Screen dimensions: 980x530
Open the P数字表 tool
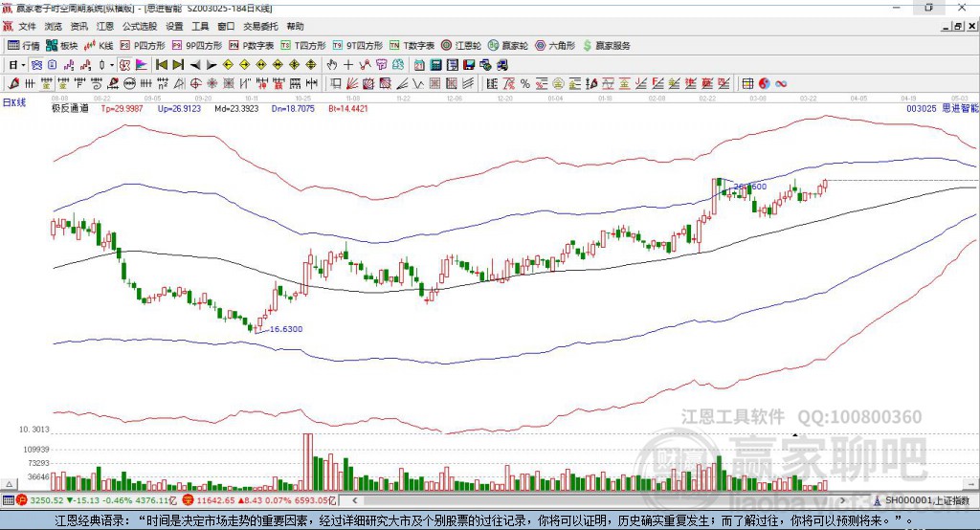click(252, 46)
